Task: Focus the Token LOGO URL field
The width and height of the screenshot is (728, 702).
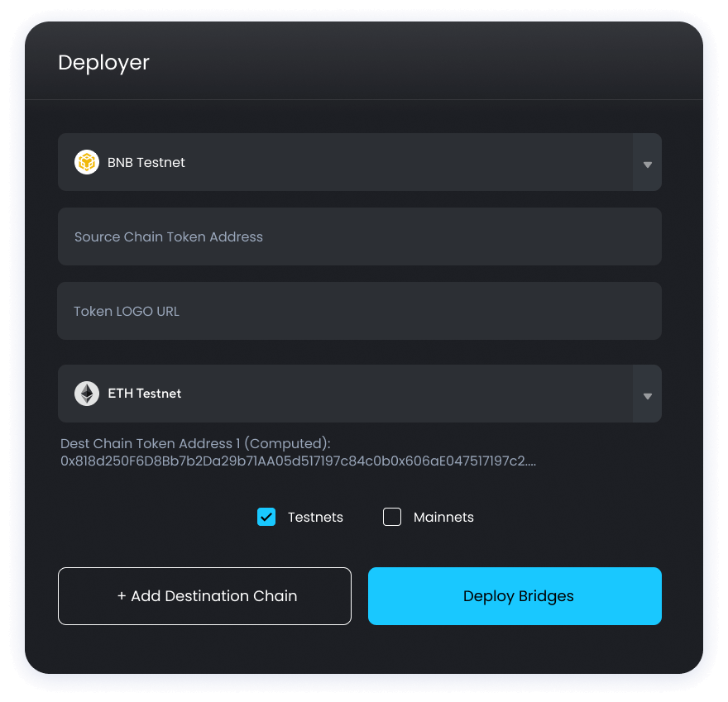Action: [359, 311]
